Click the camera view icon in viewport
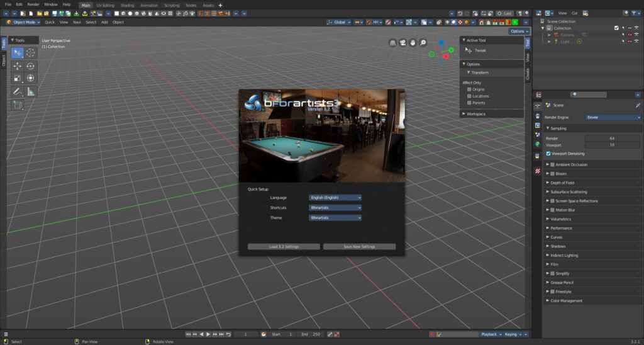Image resolution: width=644 pixels, height=345 pixels. (x=402, y=43)
